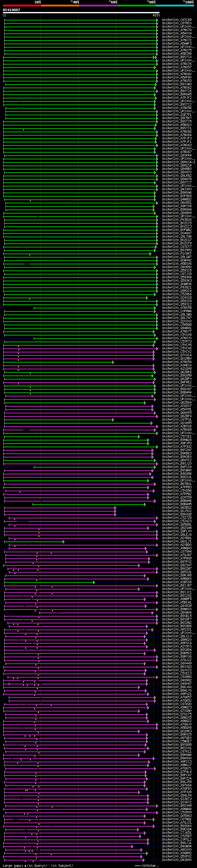The image size is (197, 868).
Task: Open hit UniRef100_C6TC69
Action: (177, 20)
